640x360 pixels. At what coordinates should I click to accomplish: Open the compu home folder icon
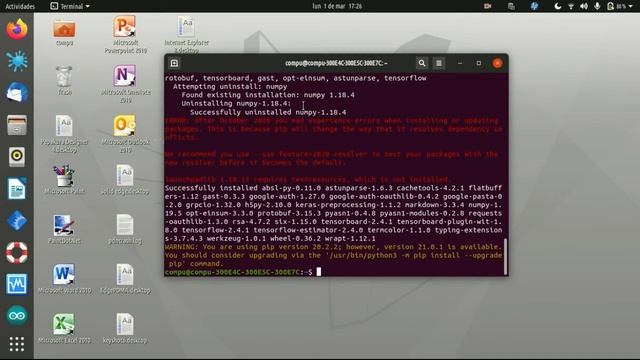click(x=64, y=33)
